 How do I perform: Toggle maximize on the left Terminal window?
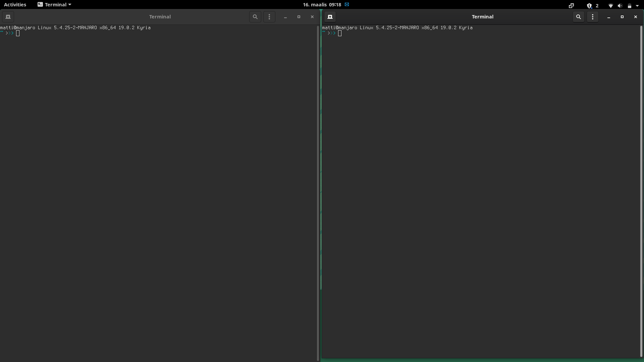(298, 17)
